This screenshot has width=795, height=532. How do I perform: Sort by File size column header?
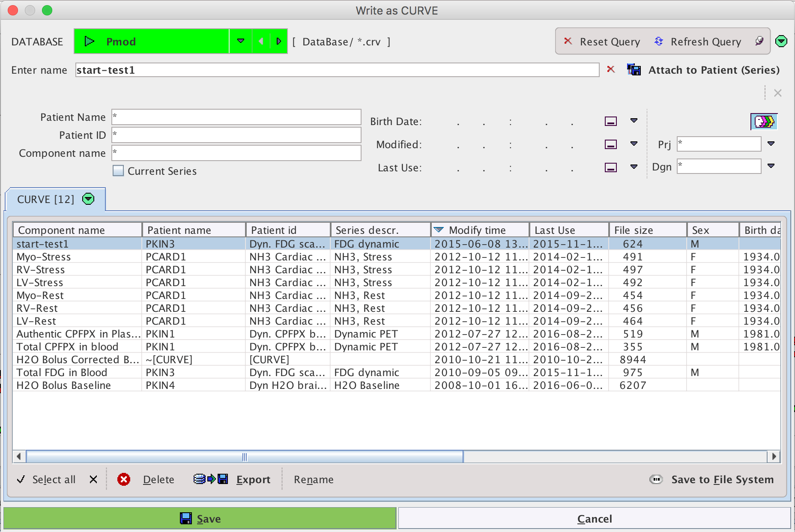tap(648, 230)
